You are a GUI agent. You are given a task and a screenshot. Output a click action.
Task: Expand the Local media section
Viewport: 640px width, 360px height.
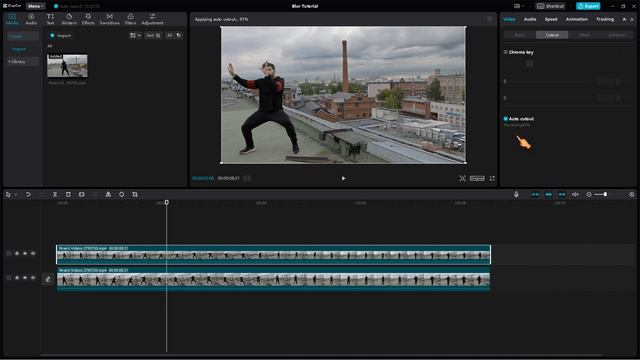pos(23,36)
